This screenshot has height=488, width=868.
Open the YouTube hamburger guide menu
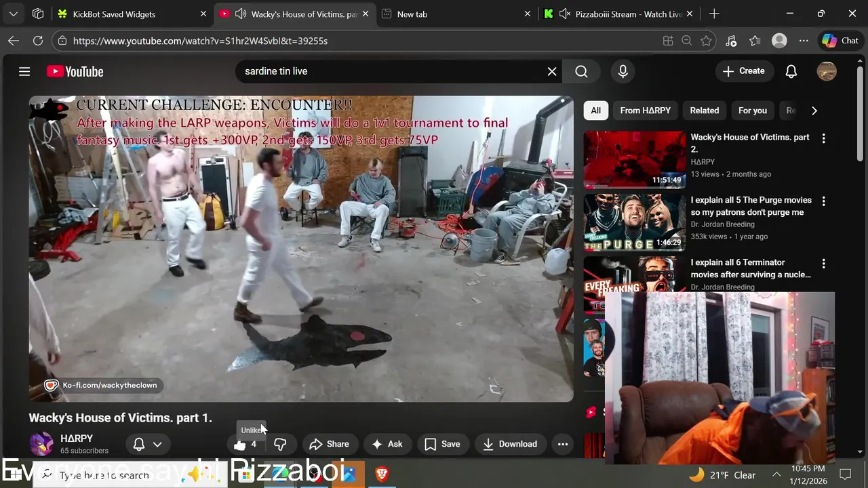(x=24, y=71)
